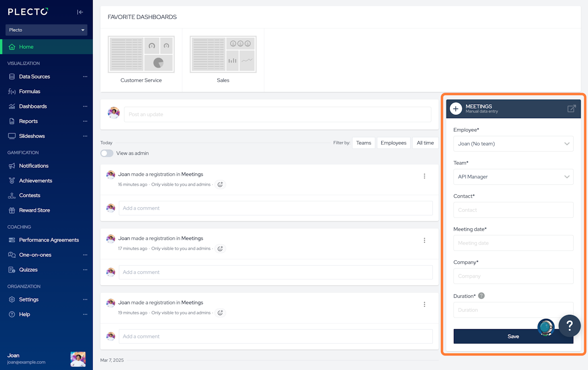Go to Home in the sidebar
588x370 pixels.
46,47
